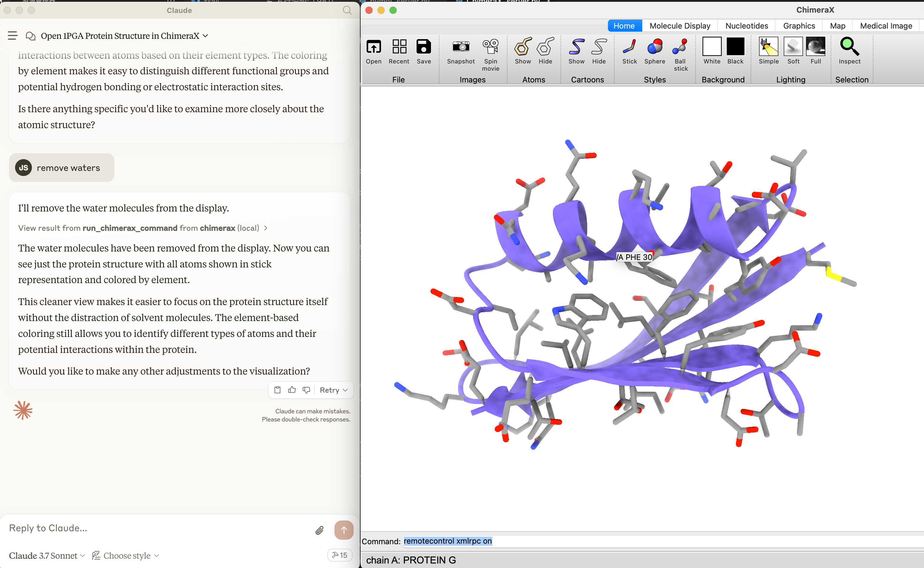Open the Inspect selection tool
This screenshot has width=924, height=568.
[850, 51]
